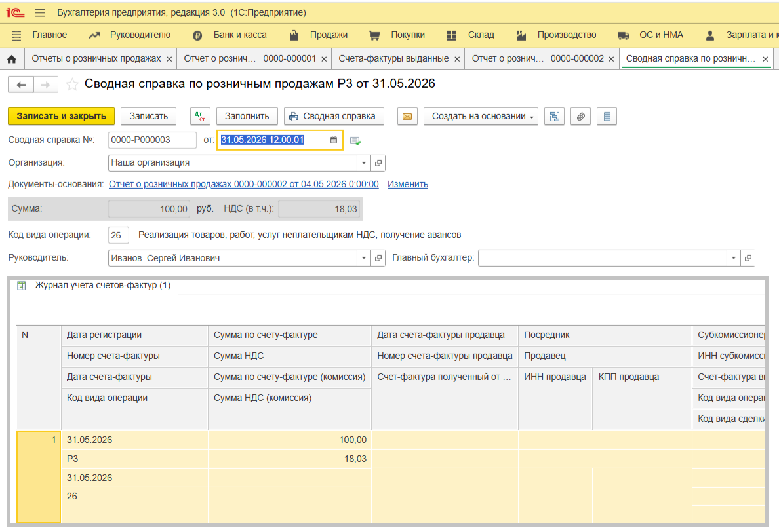
Task: Click the Изменить link
Action: (x=407, y=184)
